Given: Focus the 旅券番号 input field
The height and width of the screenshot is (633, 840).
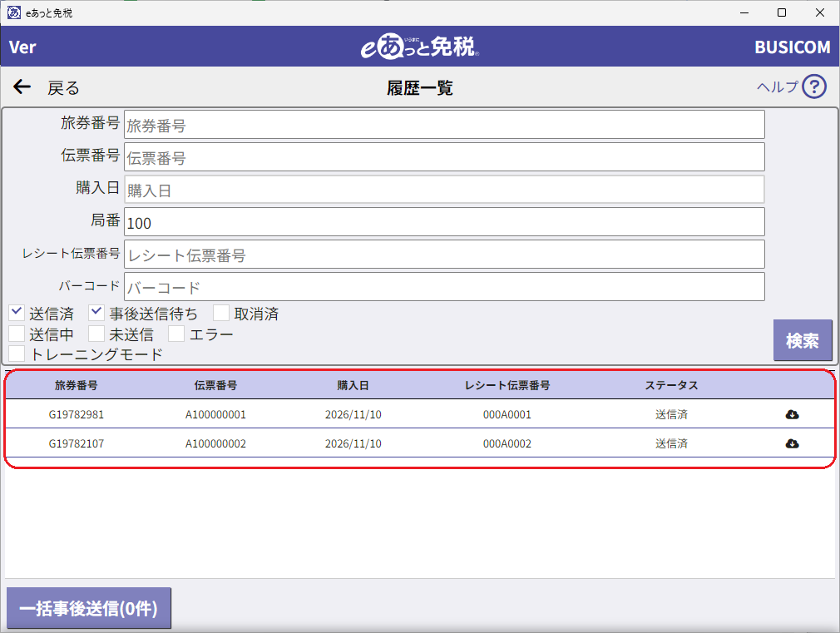Looking at the screenshot, I should (x=444, y=124).
